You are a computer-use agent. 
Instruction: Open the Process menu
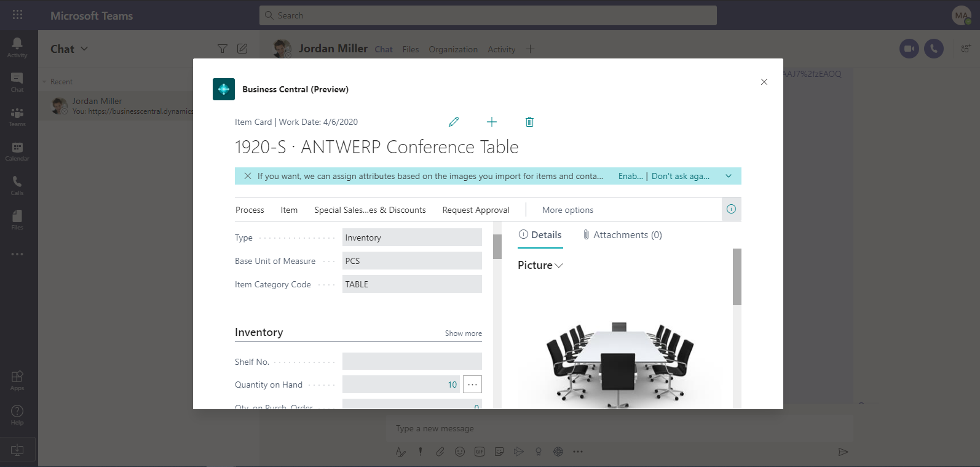point(250,210)
